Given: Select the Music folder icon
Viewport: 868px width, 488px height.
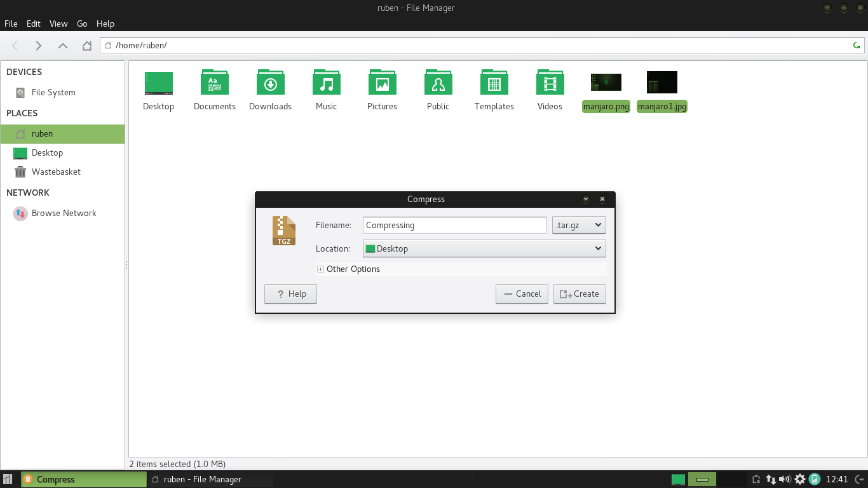Looking at the screenshot, I should tap(326, 83).
